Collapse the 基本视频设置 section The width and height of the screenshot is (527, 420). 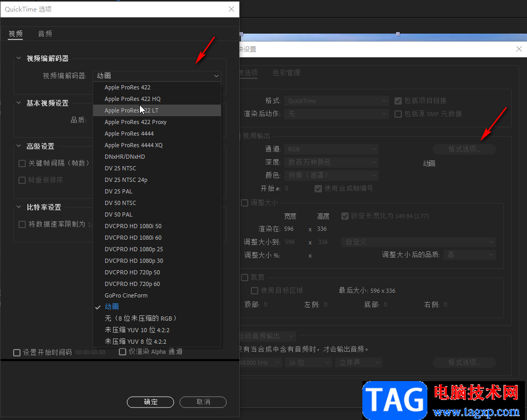click(19, 103)
